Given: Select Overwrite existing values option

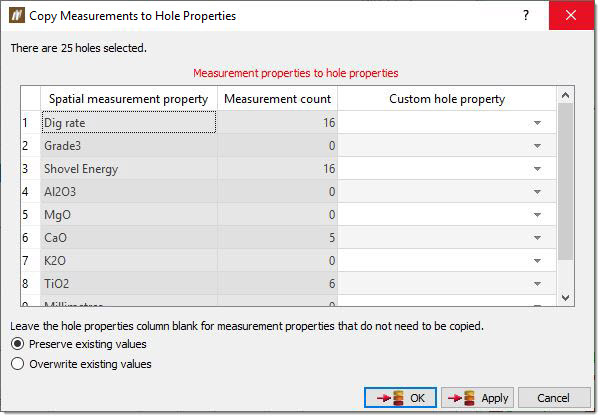Looking at the screenshot, I should 18,364.
